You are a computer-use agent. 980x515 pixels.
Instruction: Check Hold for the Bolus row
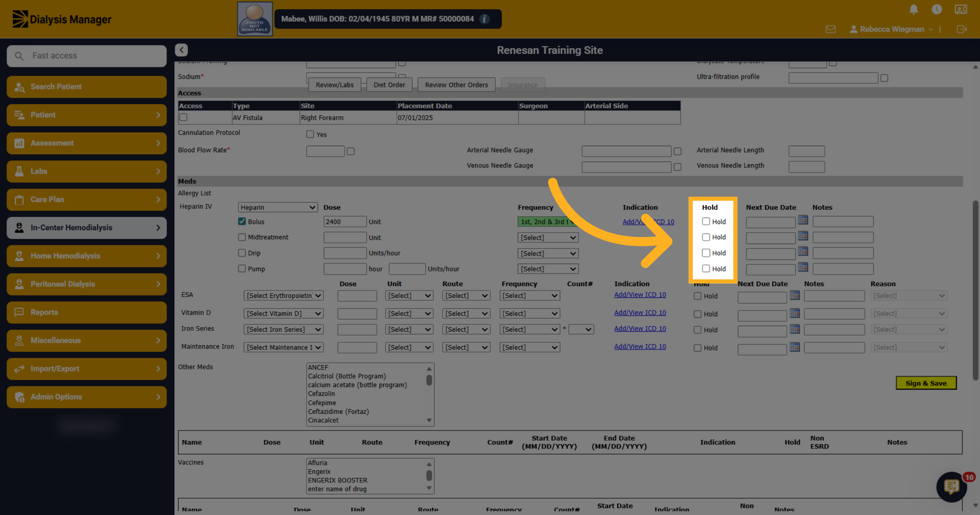[x=706, y=222]
